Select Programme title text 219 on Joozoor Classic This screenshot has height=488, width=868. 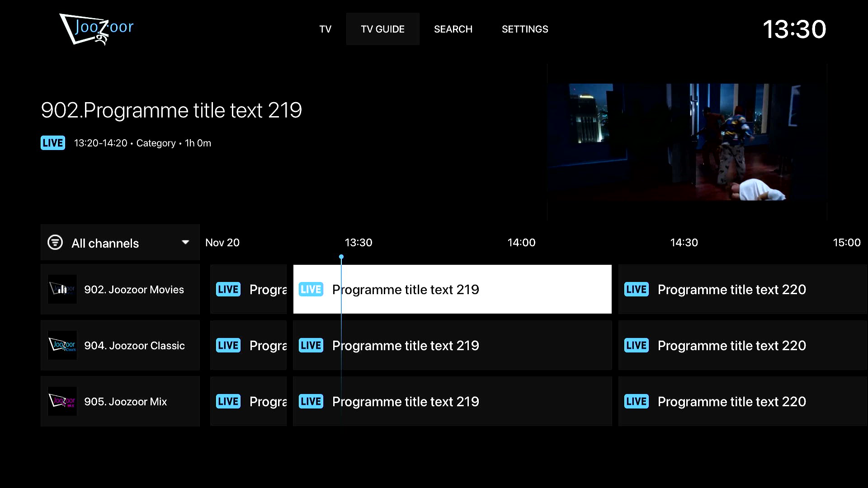(452, 345)
